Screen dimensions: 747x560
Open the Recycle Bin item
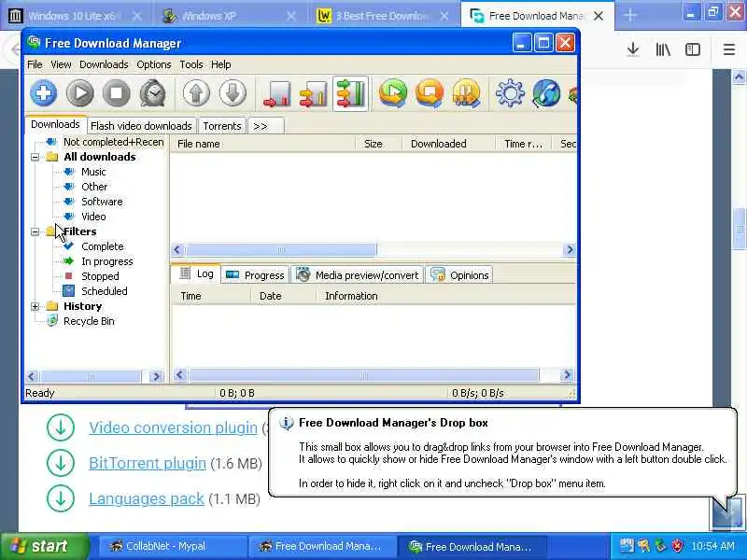coord(89,321)
